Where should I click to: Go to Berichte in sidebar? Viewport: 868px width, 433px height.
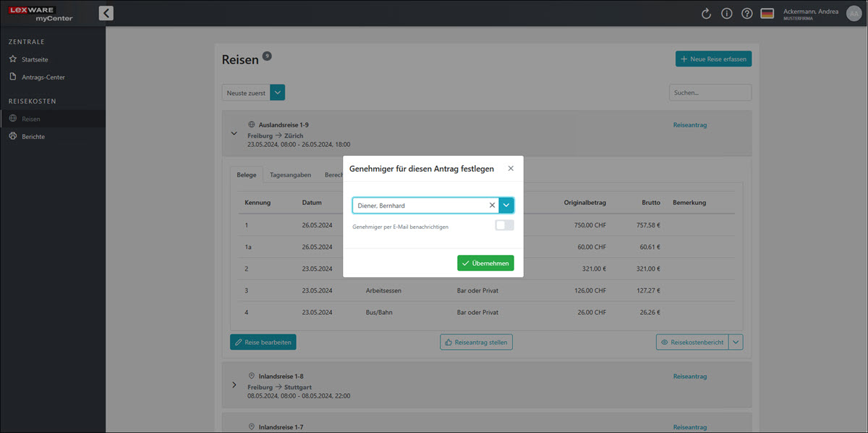[x=33, y=136]
